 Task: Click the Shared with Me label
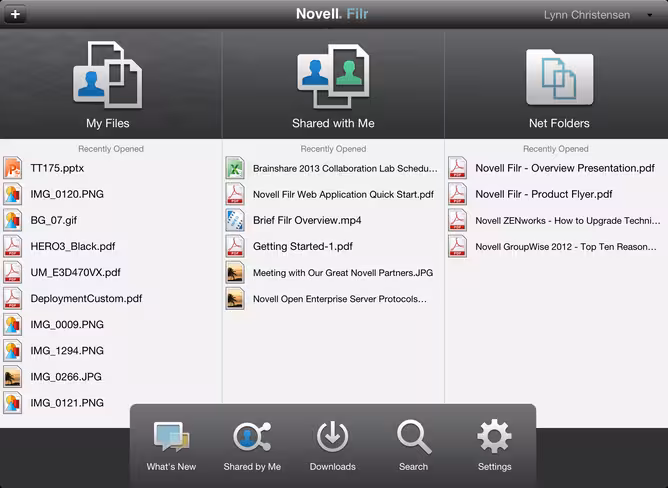[333, 124]
